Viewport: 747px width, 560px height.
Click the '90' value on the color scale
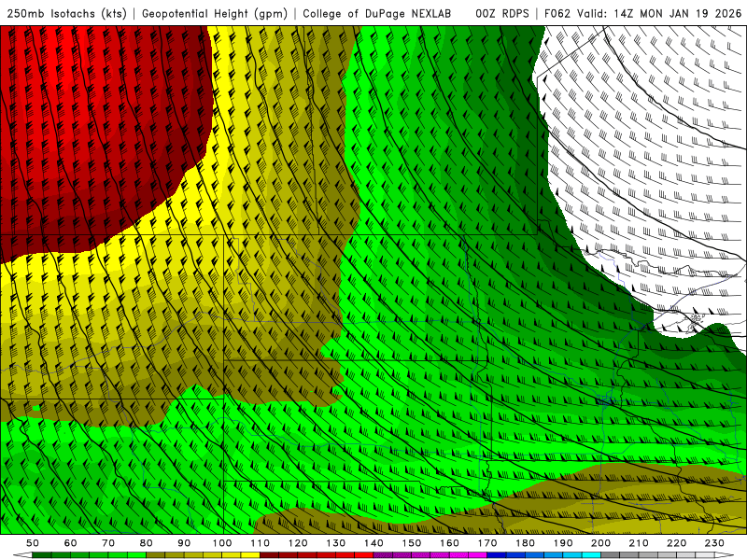[x=184, y=543]
